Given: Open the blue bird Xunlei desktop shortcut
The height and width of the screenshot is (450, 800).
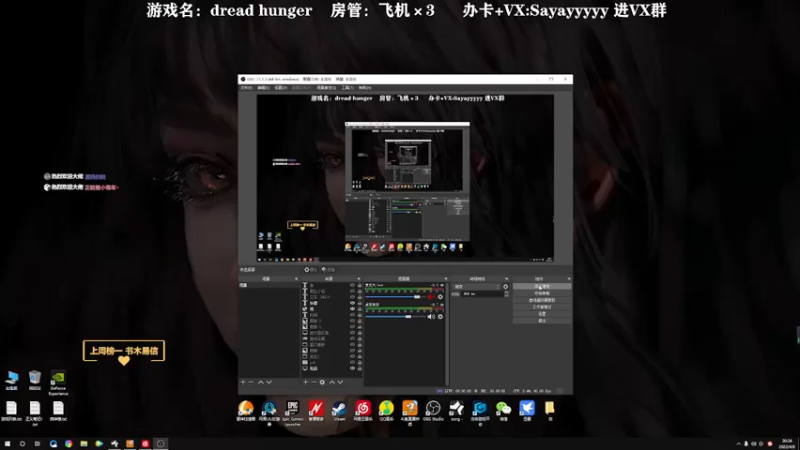Looking at the screenshot, I should 527,411.
